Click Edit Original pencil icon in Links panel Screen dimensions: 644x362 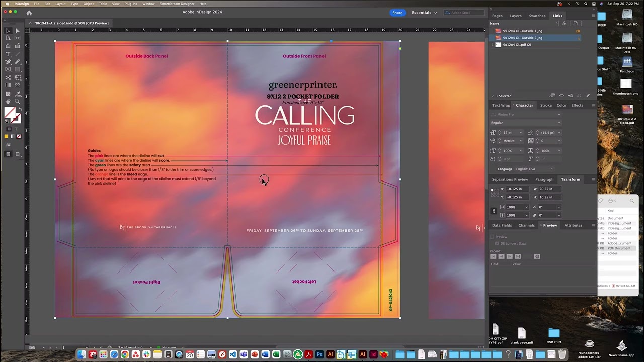588,95
